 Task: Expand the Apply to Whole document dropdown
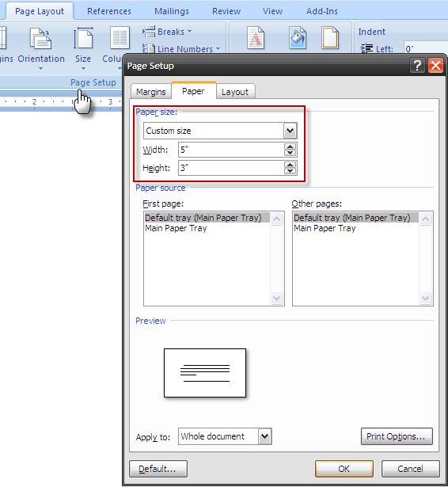(x=265, y=436)
